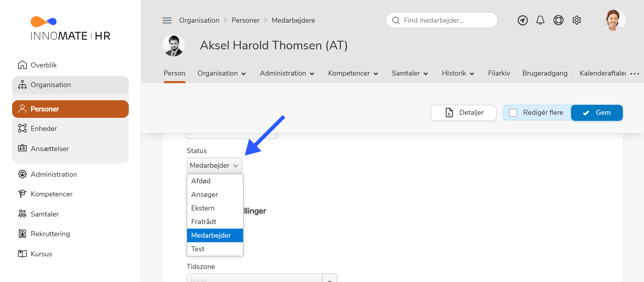The height and width of the screenshot is (282, 644).
Task: Open the notifications bell
Action: coord(540,20)
